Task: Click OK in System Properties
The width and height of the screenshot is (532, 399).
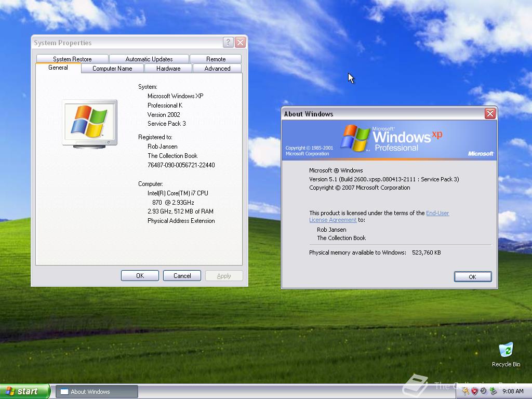Action: pos(140,276)
